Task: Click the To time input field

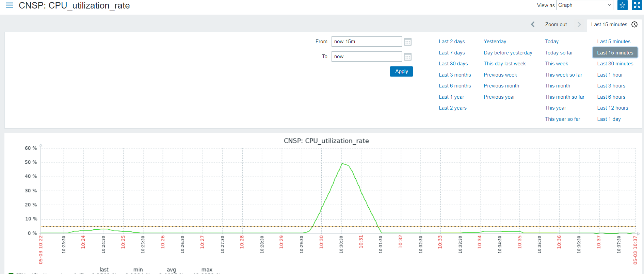Action: point(367,57)
